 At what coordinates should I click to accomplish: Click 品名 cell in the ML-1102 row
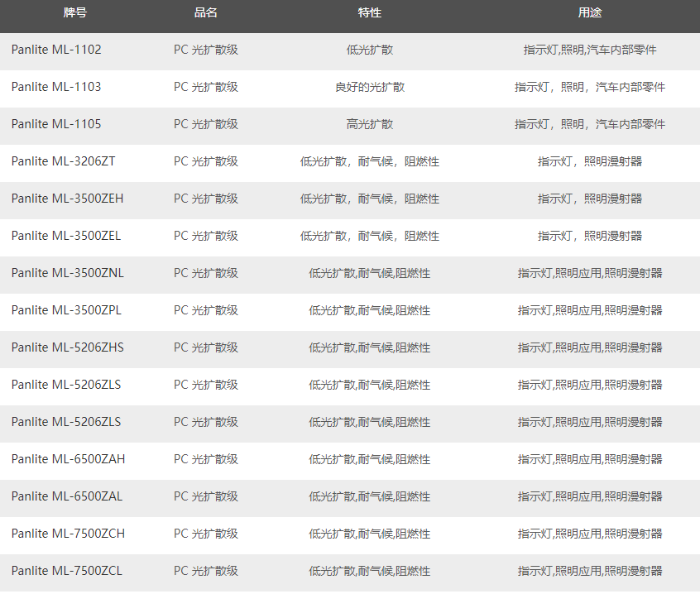[x=205, y=50]
